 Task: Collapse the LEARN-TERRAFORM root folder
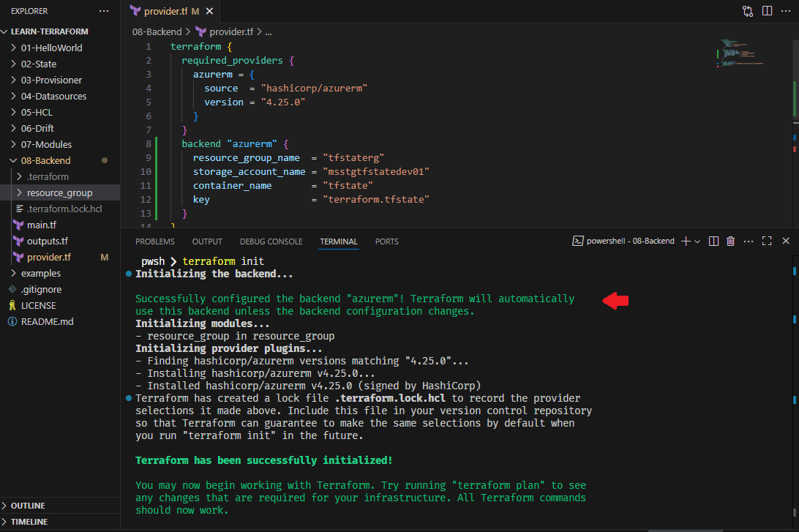coord(4,31)
